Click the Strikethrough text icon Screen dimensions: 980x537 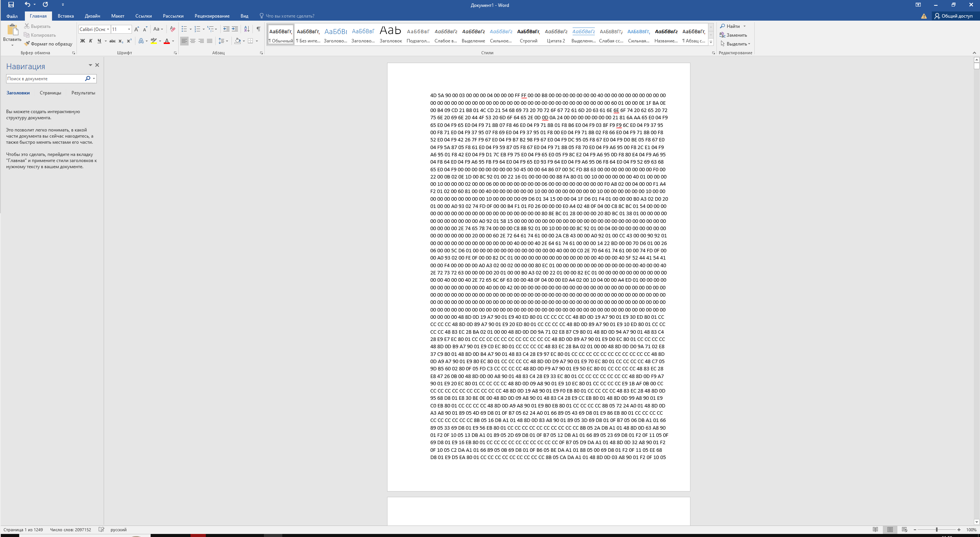[x=112, y=41]
